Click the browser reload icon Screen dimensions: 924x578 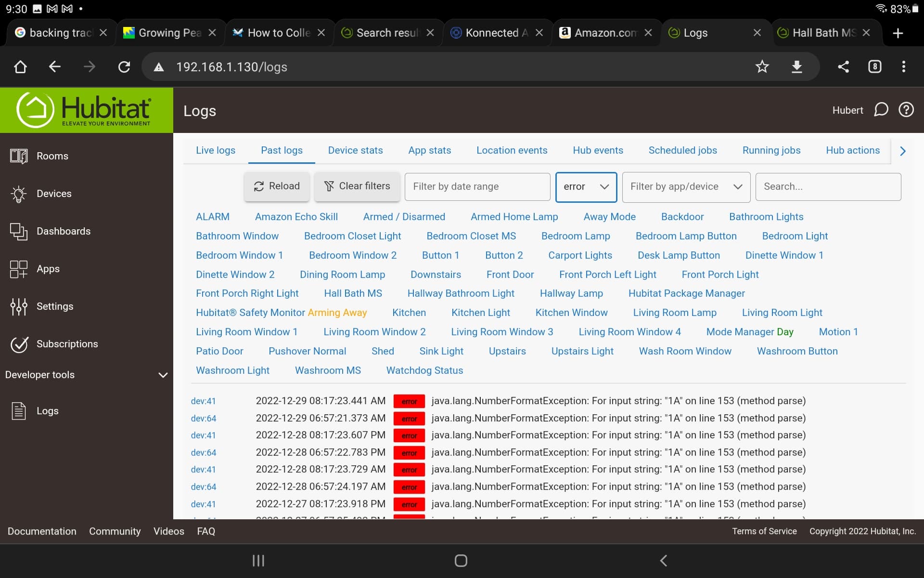point(124,66)
